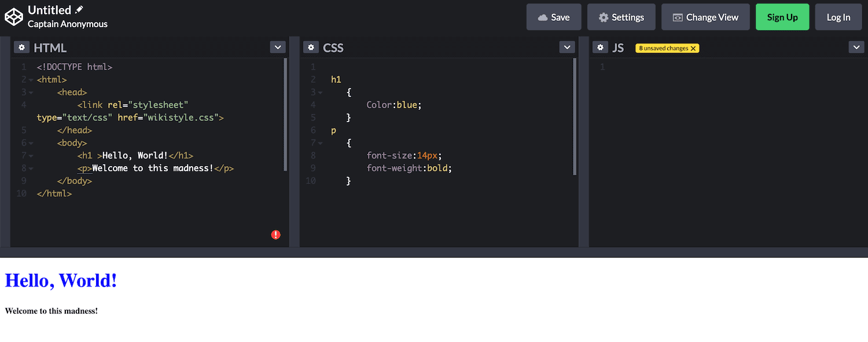Expand the CSS panel dropdown chevron
Image resolution: width=868 pixels, height=342 pixels.
[x=567, y=47]
